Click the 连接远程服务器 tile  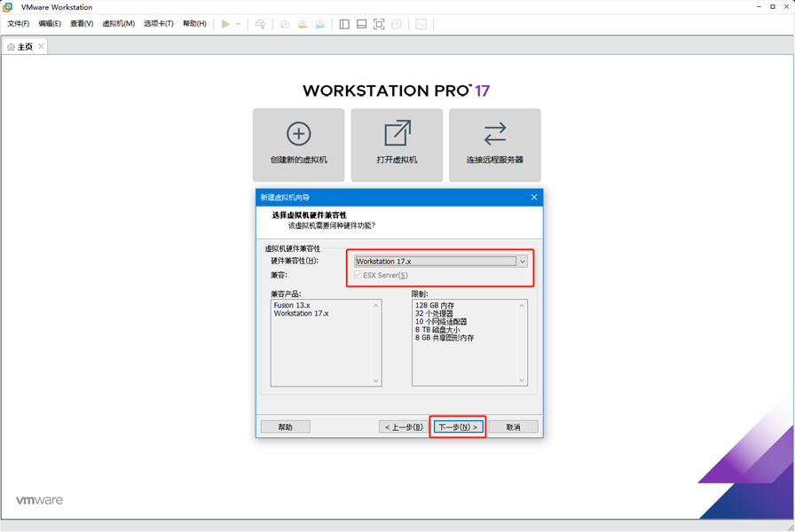tap(495, 145)
